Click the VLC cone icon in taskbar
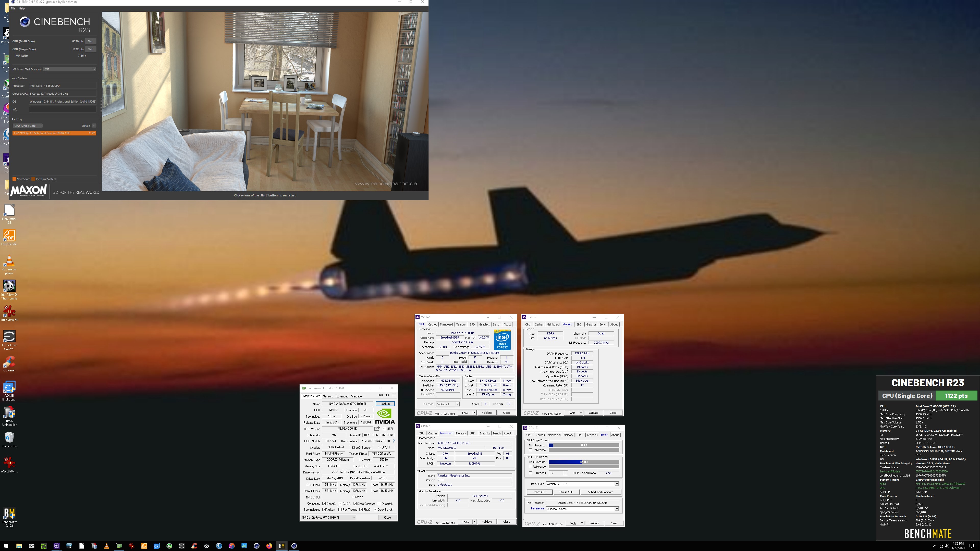This screenshot has height=551, width=980. [106, 546]
